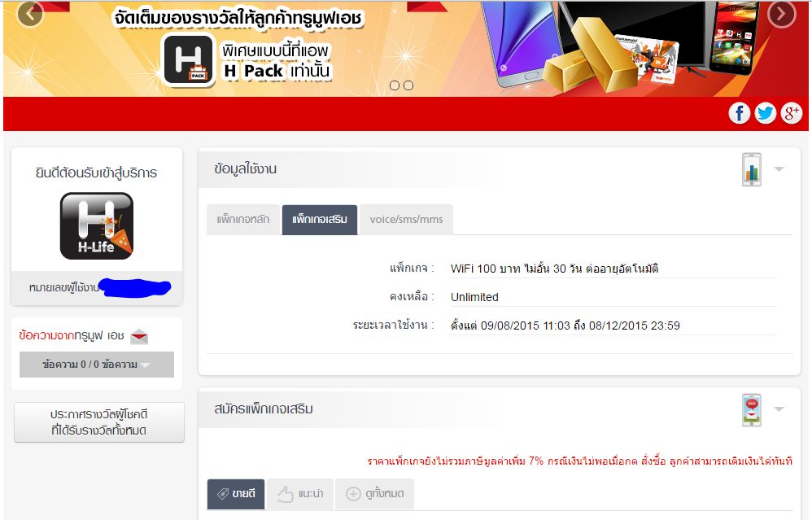Open the Facebook share icon
The image size is (812, 520).
pyautogui.click(x=739, y=113)
